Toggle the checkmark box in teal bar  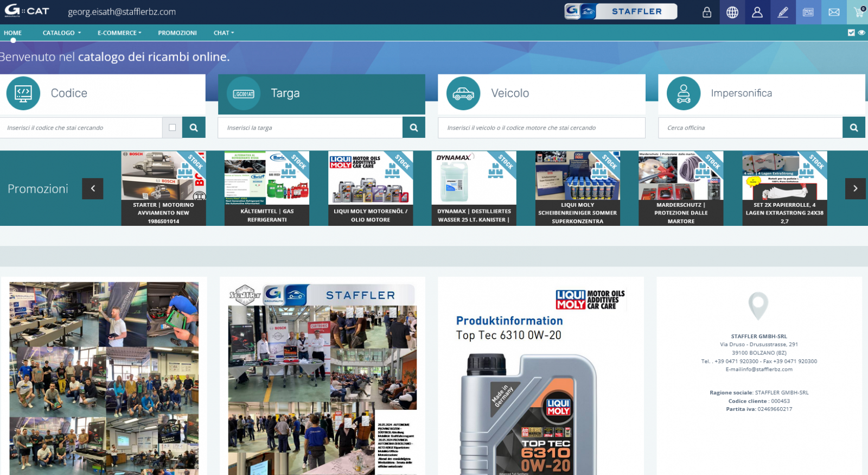pos(851,33)
